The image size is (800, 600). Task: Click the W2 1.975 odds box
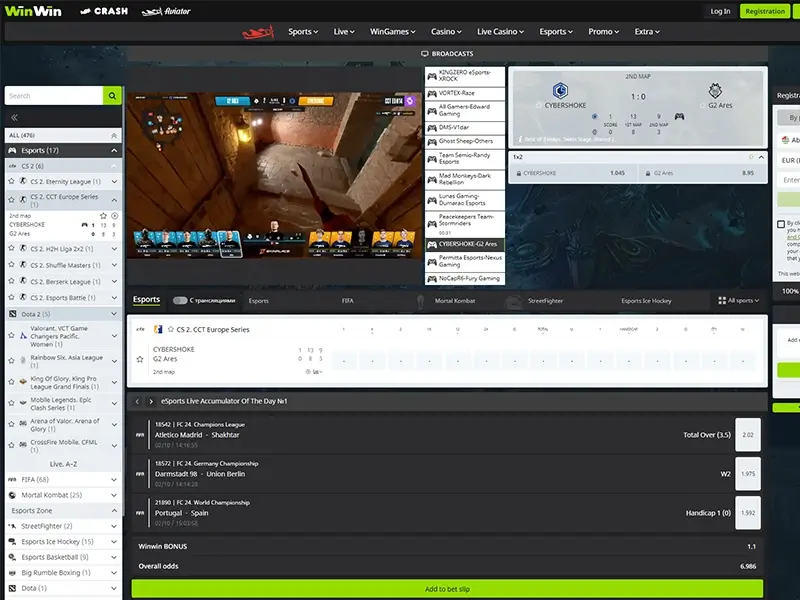(747, 474)
